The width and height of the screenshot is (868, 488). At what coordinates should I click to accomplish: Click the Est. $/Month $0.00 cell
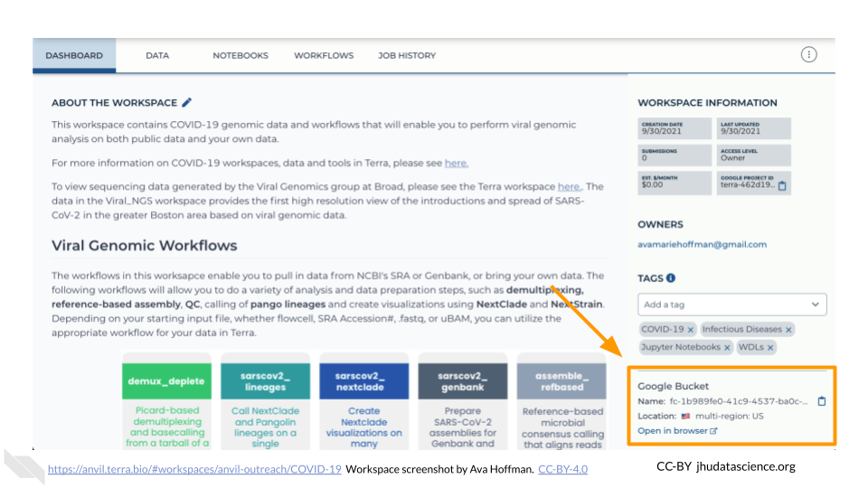tap(675, 182)
